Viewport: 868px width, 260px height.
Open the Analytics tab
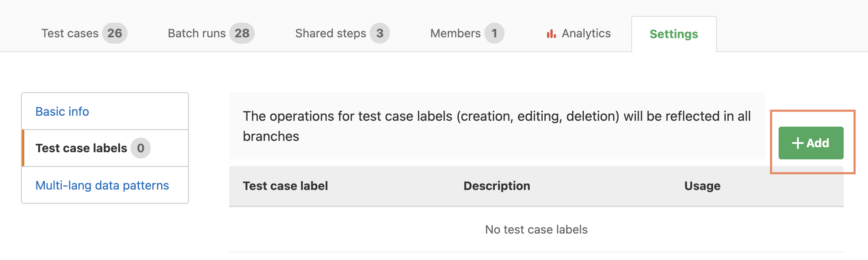point(578,33)
